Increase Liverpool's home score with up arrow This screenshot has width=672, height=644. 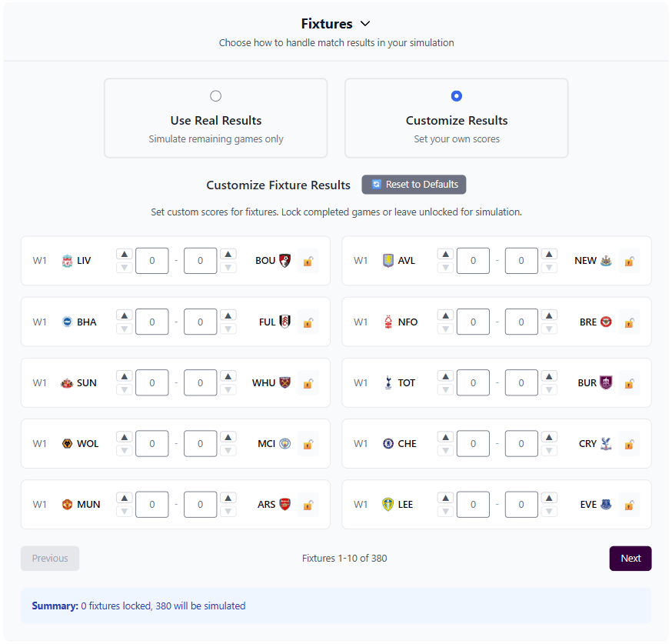125,254
